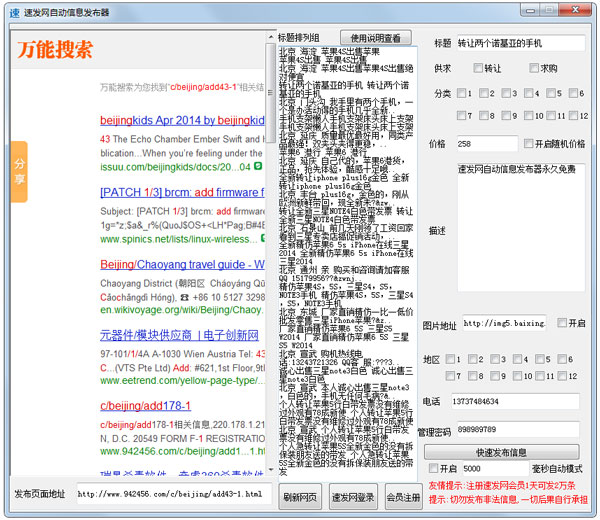
Task: Click the 速发网登录 login button
Action: click(353, 497)
